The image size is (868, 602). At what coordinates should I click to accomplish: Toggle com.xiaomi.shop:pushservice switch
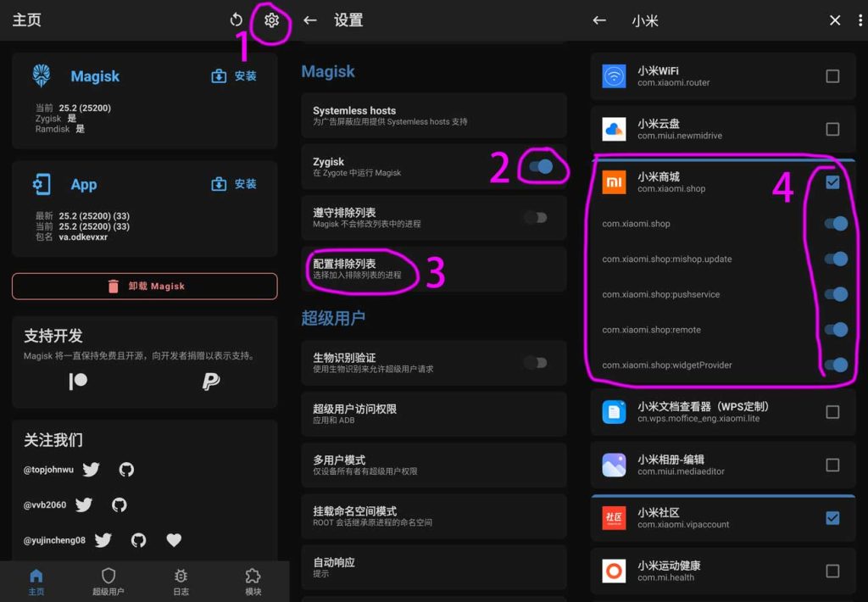tap(836, 294)
